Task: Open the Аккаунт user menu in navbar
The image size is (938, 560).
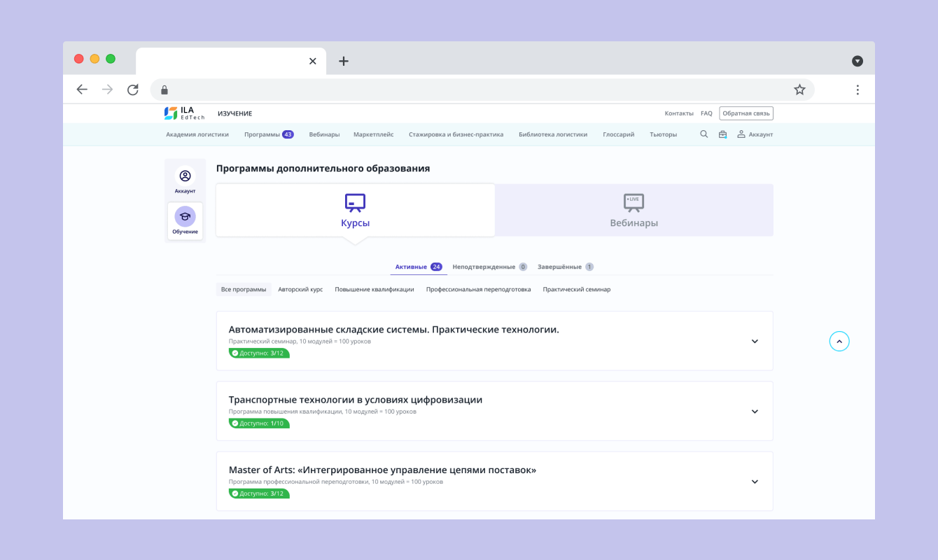Action: 755,134
